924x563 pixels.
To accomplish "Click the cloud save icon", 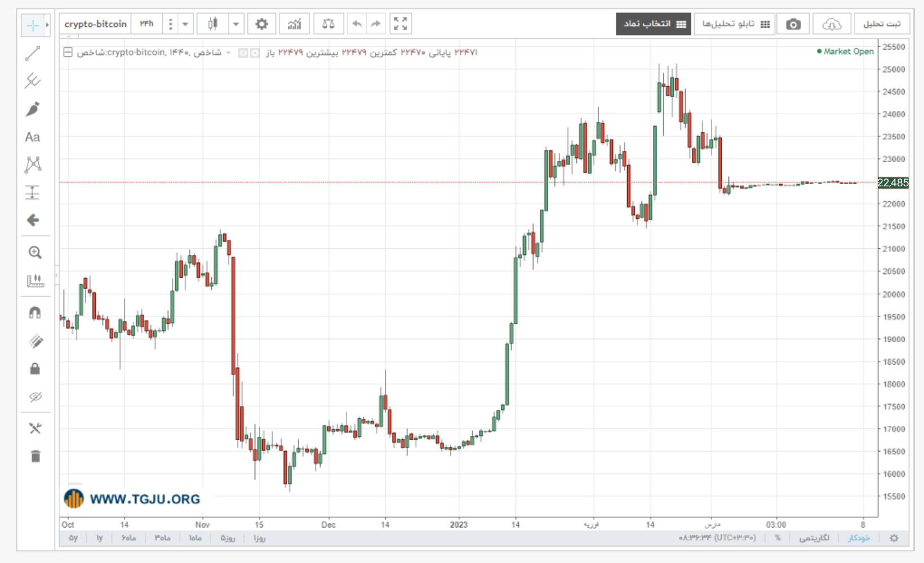I will pos(832,24).
